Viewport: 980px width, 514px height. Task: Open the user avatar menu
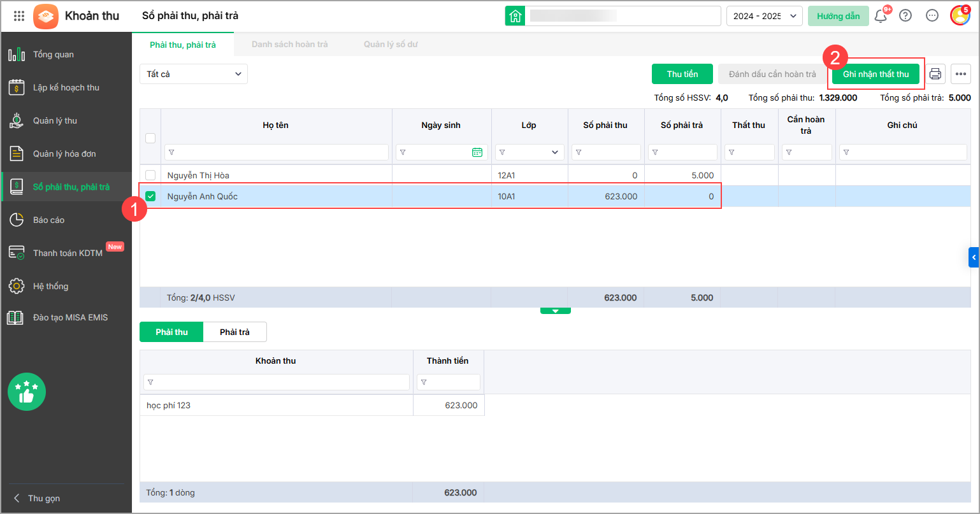pyautogui.click(x=960, y=15)
